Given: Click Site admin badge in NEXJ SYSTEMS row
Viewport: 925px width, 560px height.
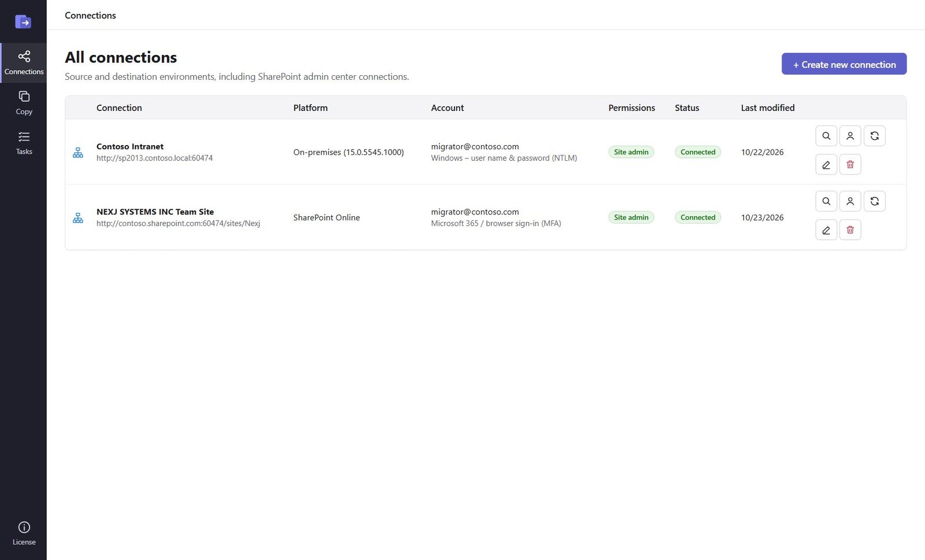Looking at the screenshot, I should pyautogui.click(x=631, y=217).
